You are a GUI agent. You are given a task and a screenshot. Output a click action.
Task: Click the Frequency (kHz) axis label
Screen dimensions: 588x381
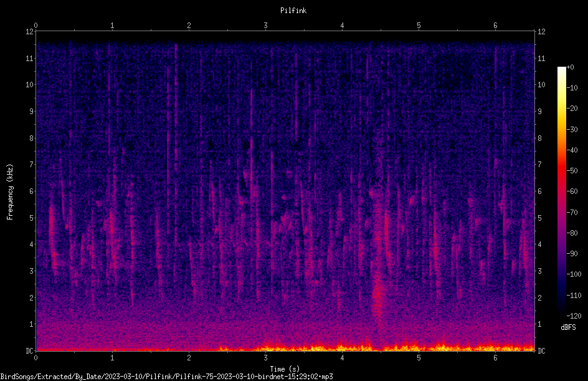pos(10,191)
